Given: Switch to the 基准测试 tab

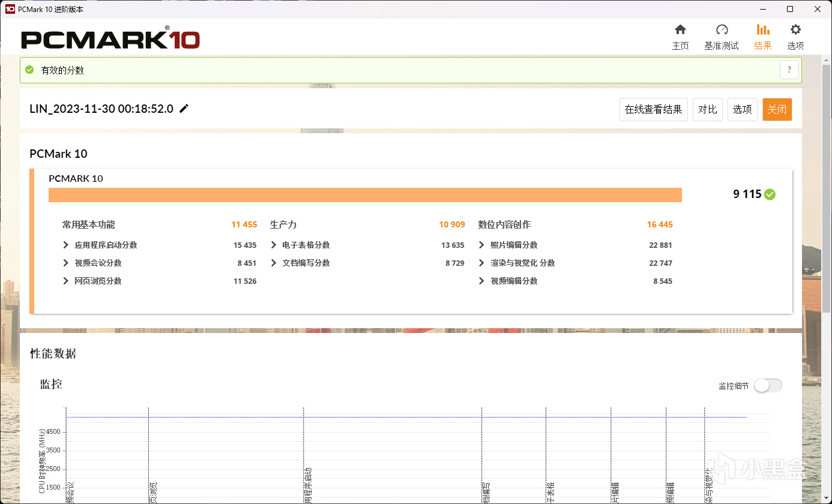Looking at the screenshot, I should [722, 37].
